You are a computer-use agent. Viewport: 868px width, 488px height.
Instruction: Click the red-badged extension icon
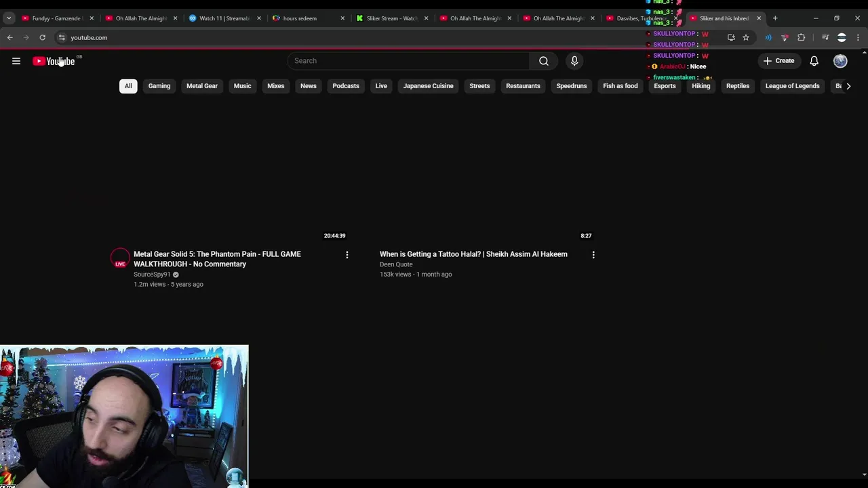pos(785,37)
